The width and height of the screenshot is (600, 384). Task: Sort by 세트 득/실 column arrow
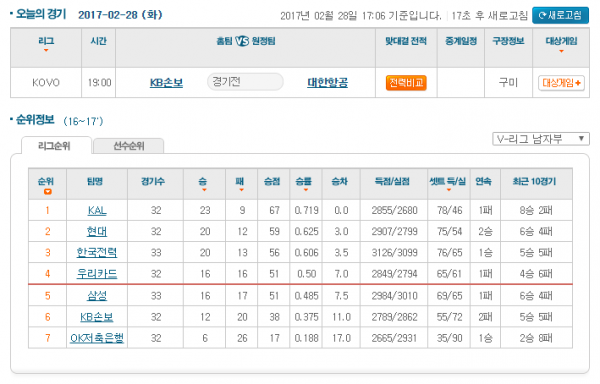(x=448, y=190)
